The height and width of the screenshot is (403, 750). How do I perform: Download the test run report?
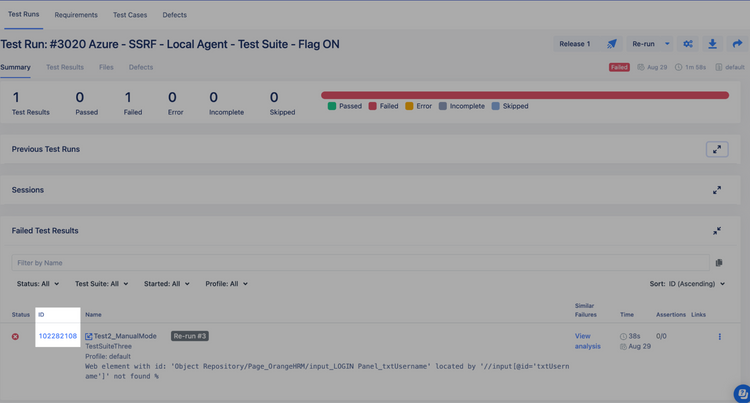pos(712,44)
